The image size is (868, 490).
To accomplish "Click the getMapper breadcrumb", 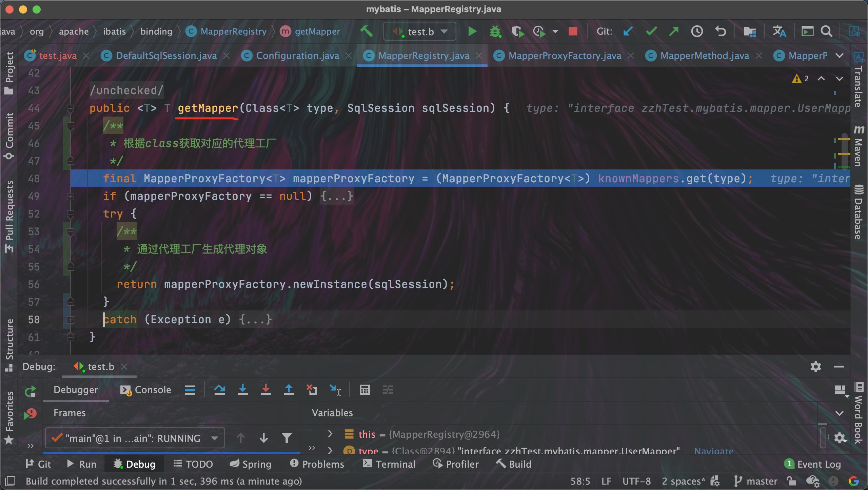I will (310, 32).
